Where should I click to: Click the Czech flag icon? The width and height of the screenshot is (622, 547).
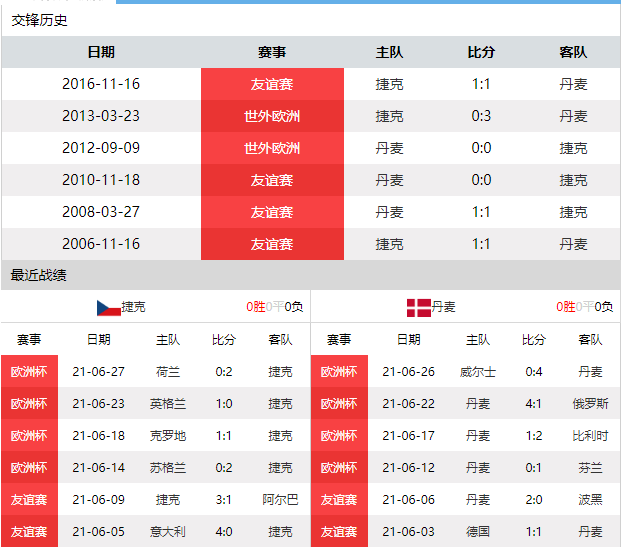(x=109, y=308)
